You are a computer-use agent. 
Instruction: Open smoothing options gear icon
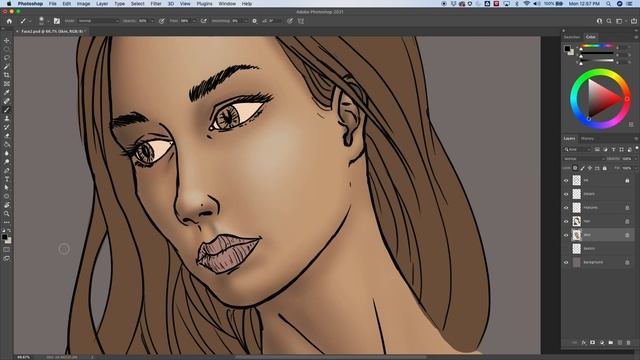coord(255,21)
